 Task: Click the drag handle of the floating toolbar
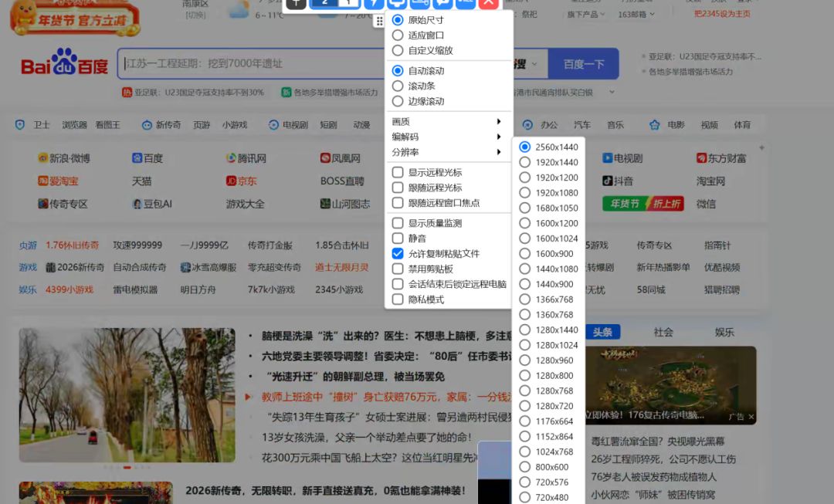(x=378, y=22)
